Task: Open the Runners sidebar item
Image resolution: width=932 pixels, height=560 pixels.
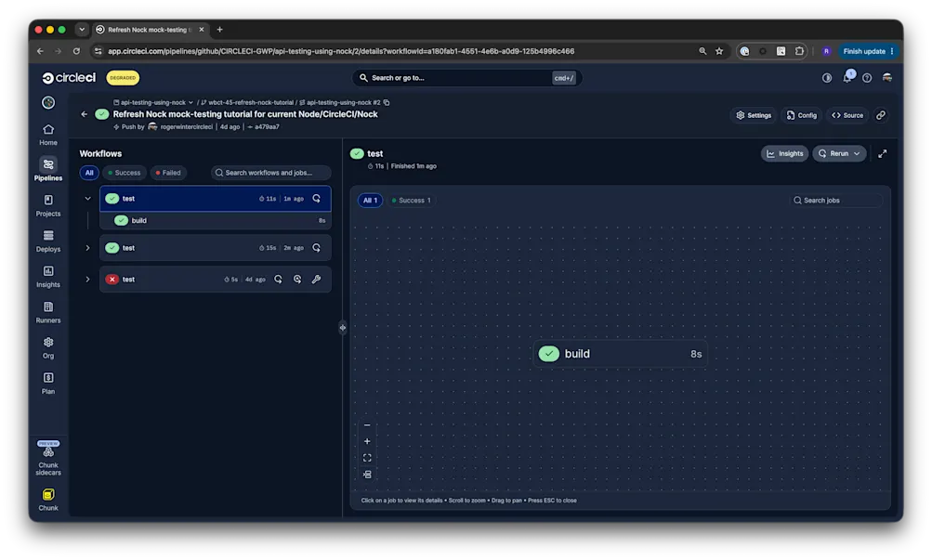Action: [x=48, y=312]
